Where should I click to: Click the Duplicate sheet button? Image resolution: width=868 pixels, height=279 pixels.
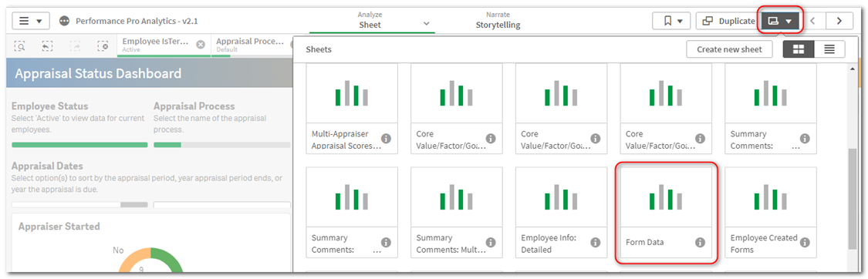(x=728, y=21)
